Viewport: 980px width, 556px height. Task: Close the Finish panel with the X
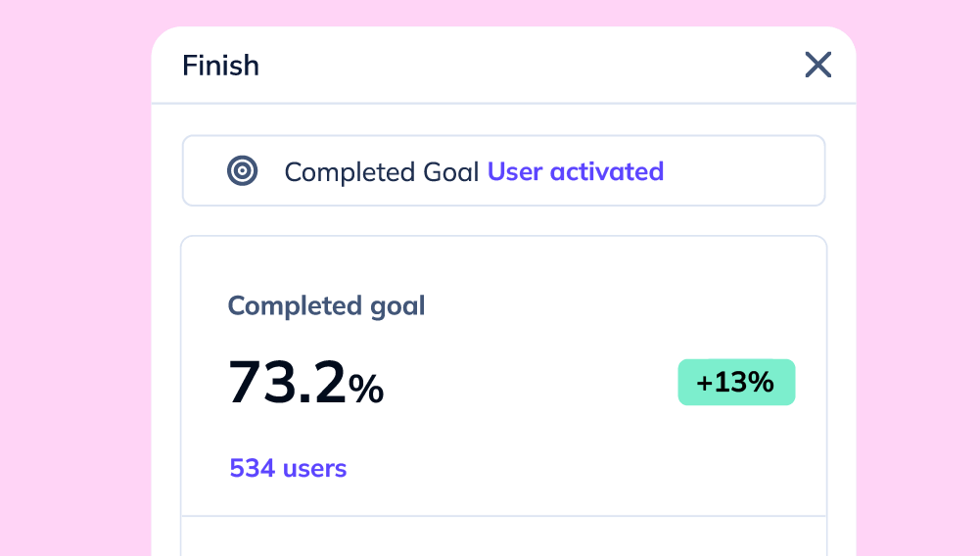click(818, 65)
